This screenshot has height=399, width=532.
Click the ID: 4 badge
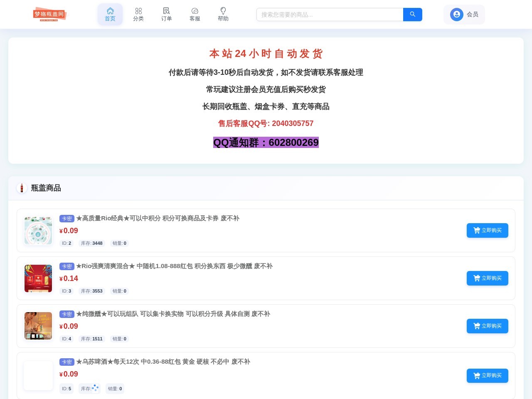click(x=66, y=339)
